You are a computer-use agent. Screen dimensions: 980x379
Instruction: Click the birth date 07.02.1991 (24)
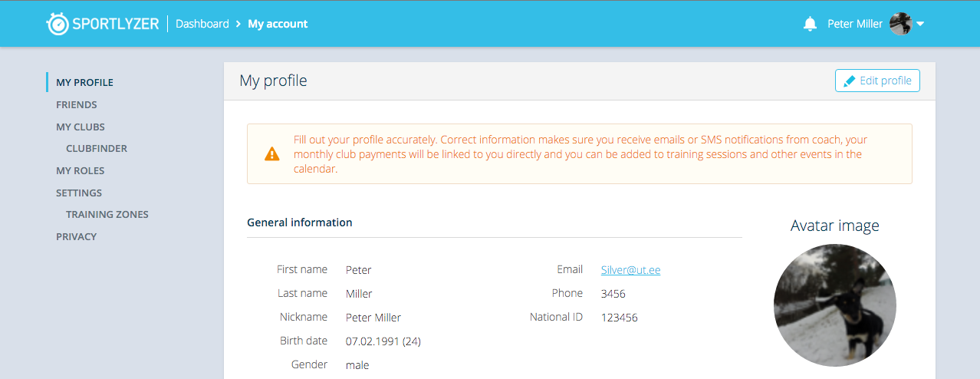[383, 341]
